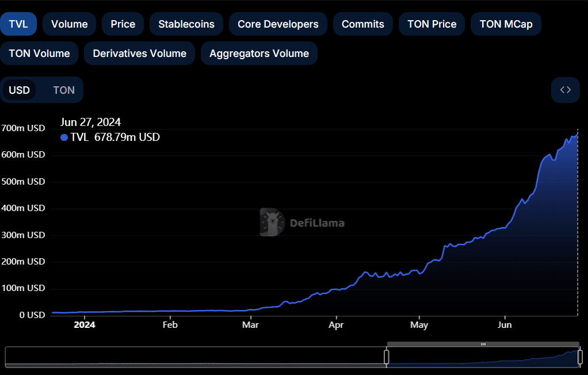Show TON Volume data

(x=39, y=53)
